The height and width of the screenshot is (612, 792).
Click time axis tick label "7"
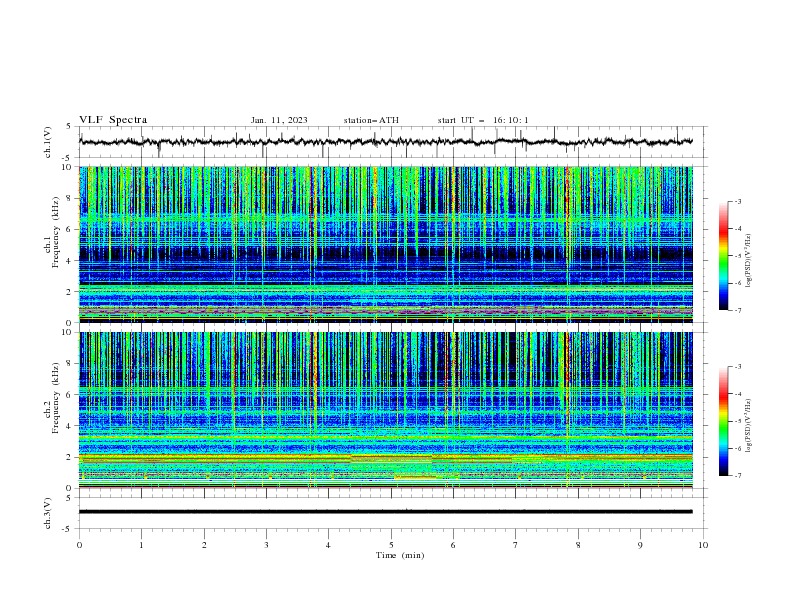[516, 545]
